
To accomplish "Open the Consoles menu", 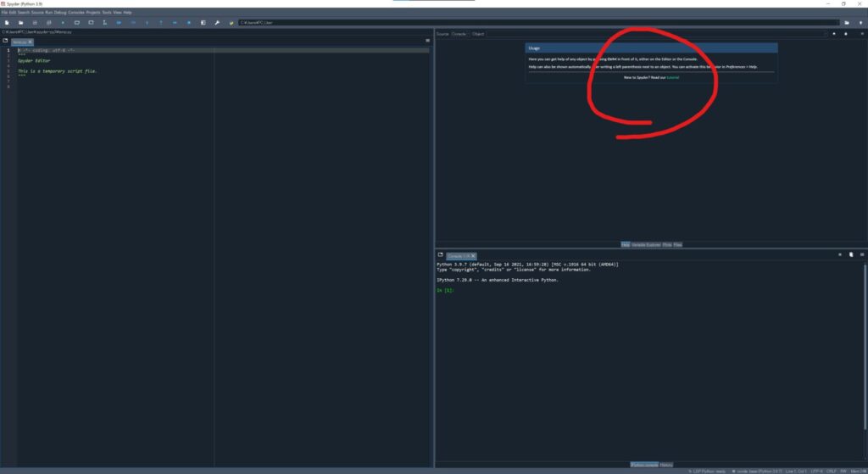I will coord(75,12).
